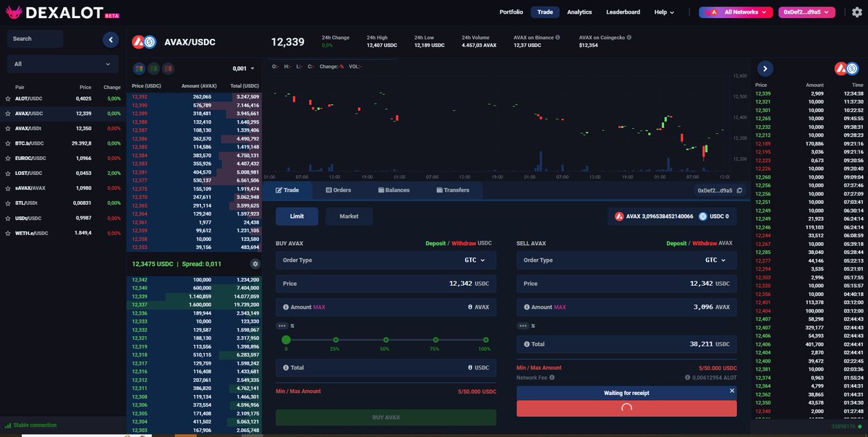Show Network Fee info tooltip

point(552,377)
